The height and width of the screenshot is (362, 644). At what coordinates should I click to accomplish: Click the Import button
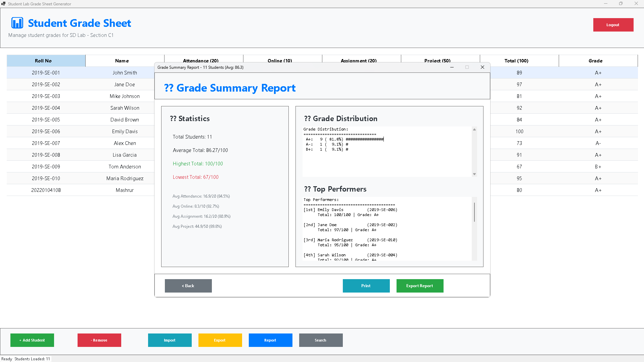pos(170,340)
